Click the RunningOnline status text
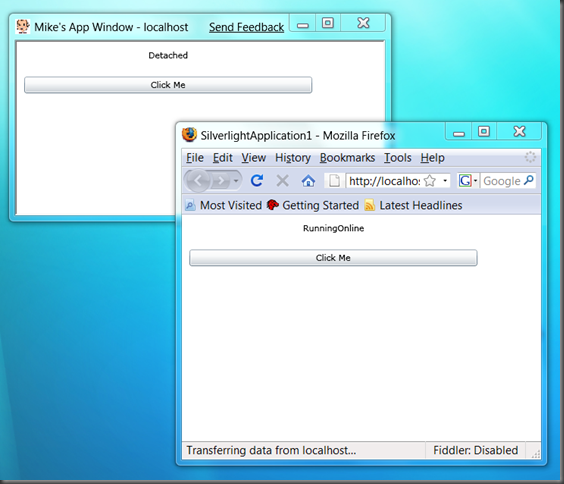The image size is (564, 484). pyautogui.click(x=333, y=228)
